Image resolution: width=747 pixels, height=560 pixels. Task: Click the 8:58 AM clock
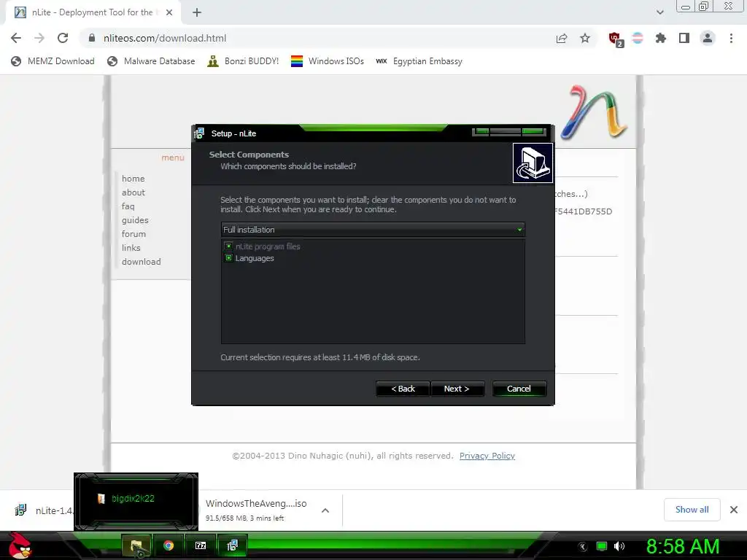pos(683,547)
